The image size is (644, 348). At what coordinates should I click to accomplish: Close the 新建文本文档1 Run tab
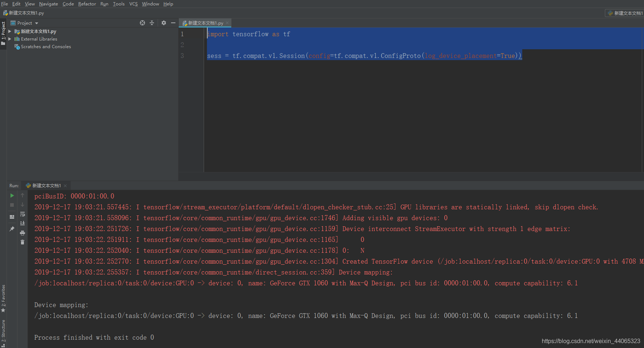tap(65, 186)
